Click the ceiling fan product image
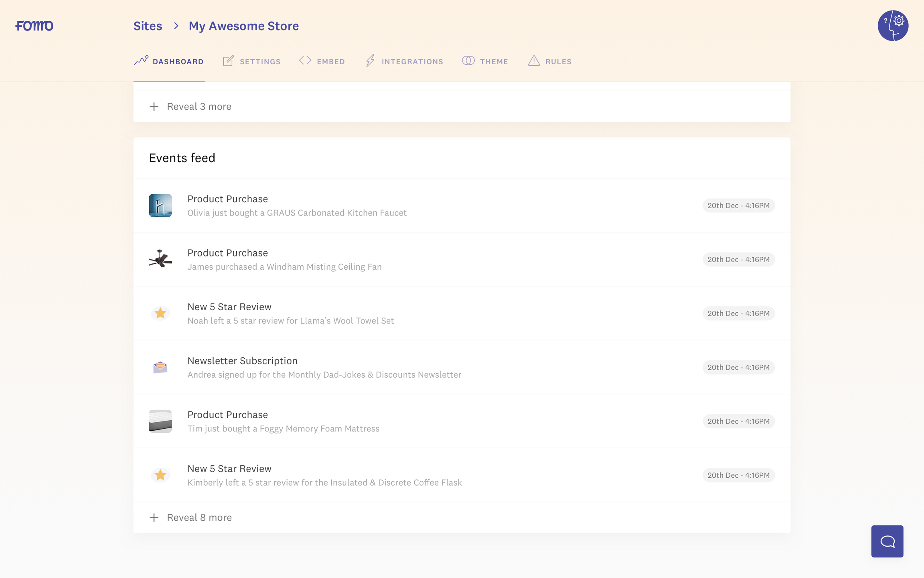Viewport: 924px width, 578px height. (x=160, y=259)
